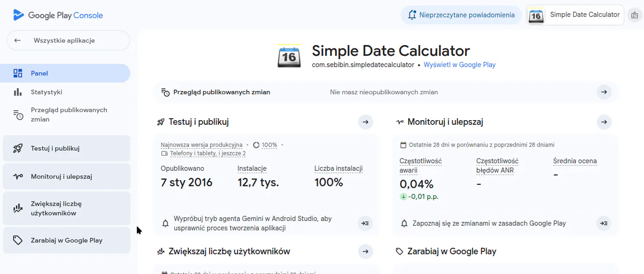Expand Zarabiaj w Google Play sidebar section
The height and width of the screenshot is (274, 644).
[66, 240]
